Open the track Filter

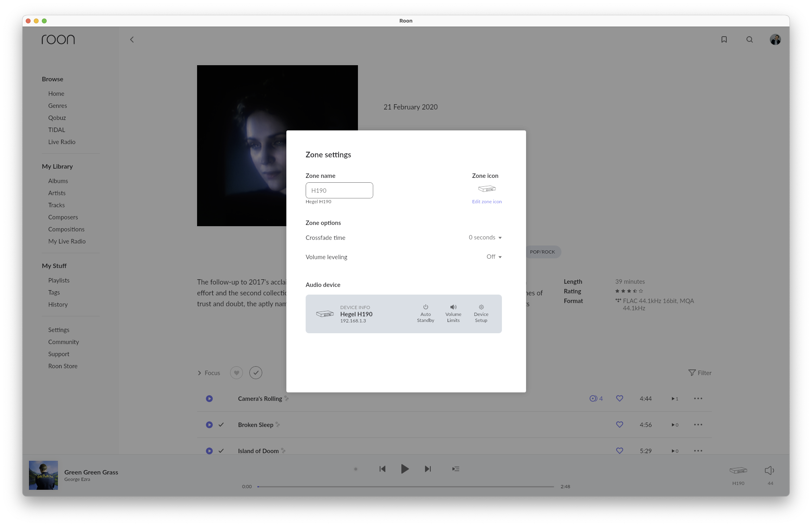pos(700,373)
